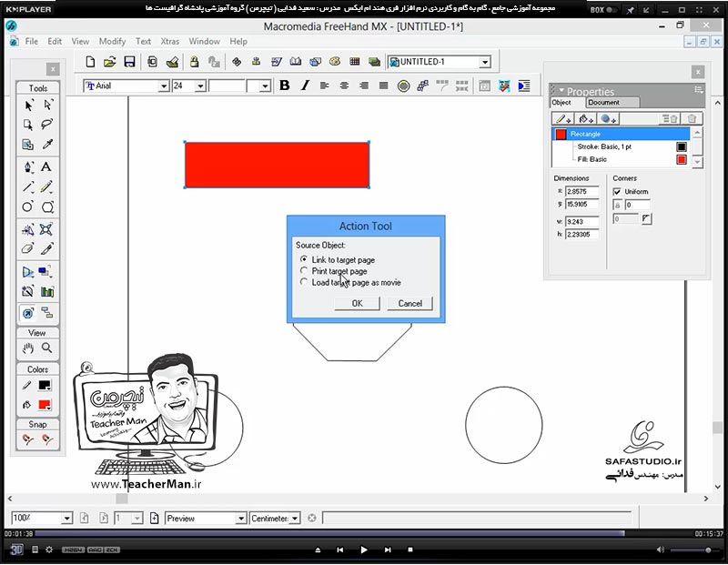This screenshot has height=565, width=728.
Task: Select the Lasso tool
Action: (x=47, y=125)
